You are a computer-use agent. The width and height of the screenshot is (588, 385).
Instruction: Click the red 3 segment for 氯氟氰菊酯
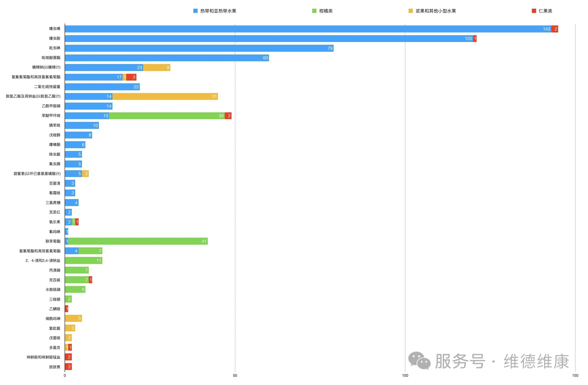coord(131,77)
